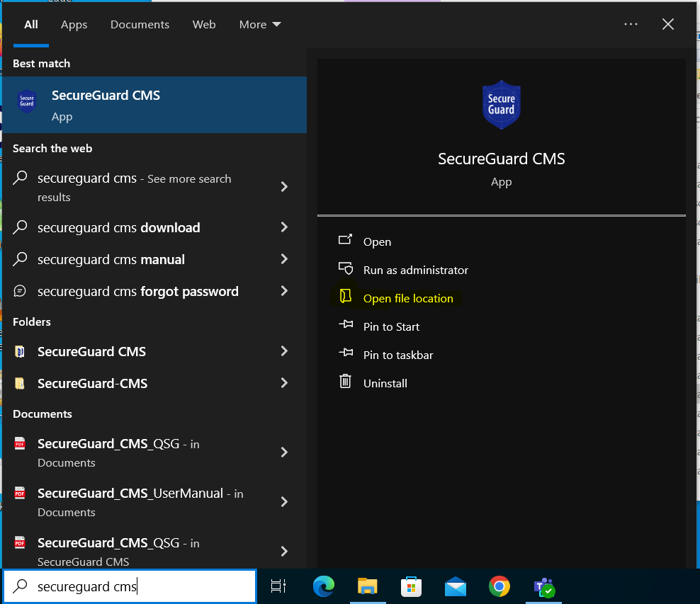Click the SecureGuard CMS folder icon under Folders
This screenshot has height=604, width=700.
(20, 351)
